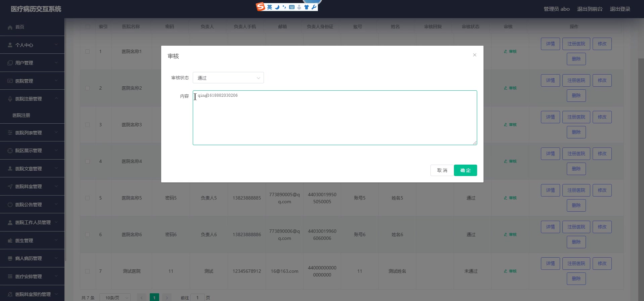Image resolution: width=644 pixels, height=301 pixels.
Task: Check the checkbox for row 7 测试医院
Action: coord(87,271)
